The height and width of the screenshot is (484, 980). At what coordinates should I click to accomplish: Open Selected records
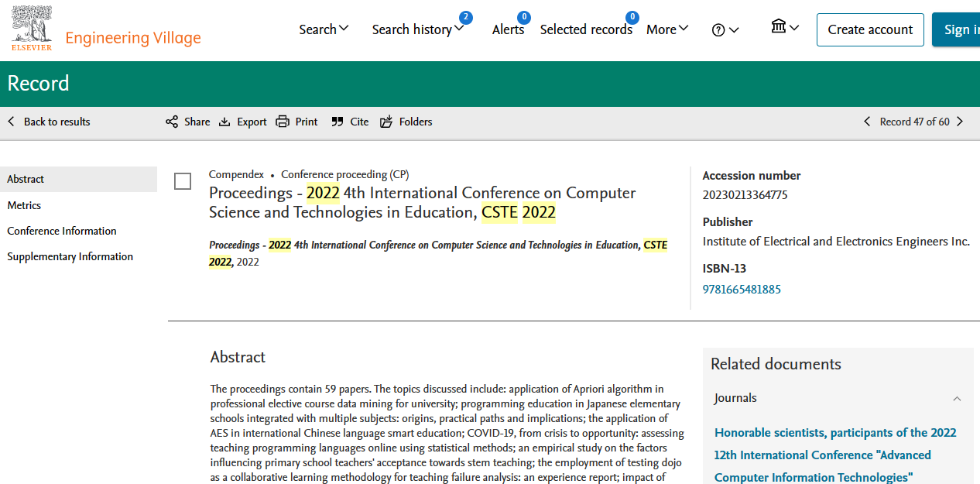tap(586, 29)
